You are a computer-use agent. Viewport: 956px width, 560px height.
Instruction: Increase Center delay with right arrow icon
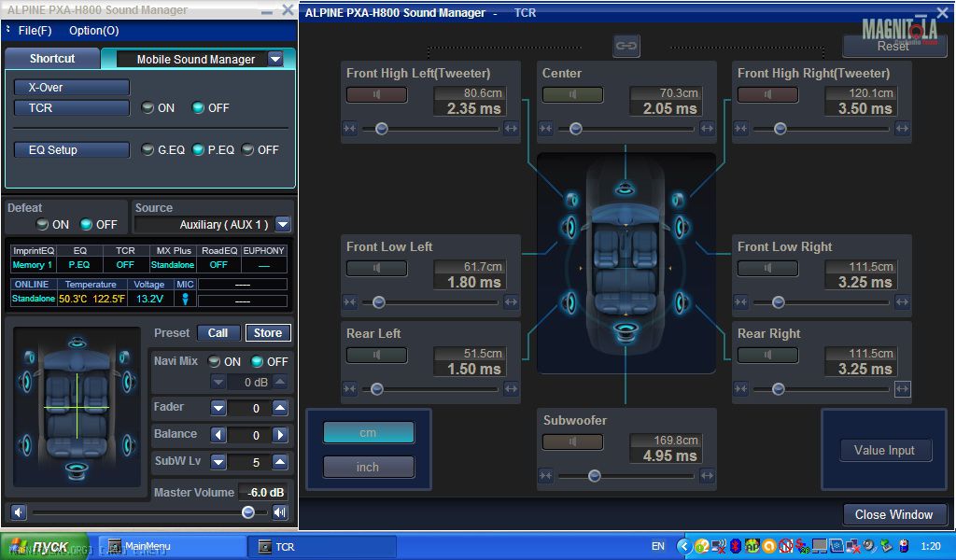(707, 129)
